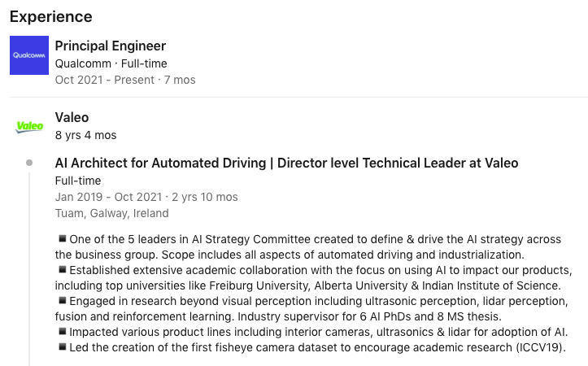Viewport: 588px width, 366px height.
Task: Click the Experience section heading
Action: [x=51, y=17]
